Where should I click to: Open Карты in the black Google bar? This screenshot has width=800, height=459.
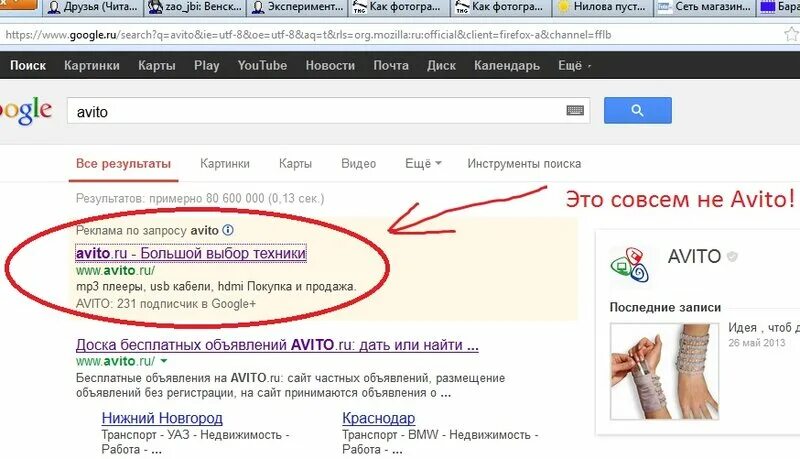[x=157, y=65]
